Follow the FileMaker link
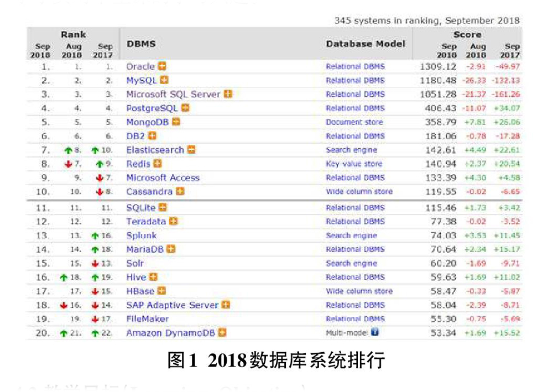 pyautogui.click(x=148, y=319)
